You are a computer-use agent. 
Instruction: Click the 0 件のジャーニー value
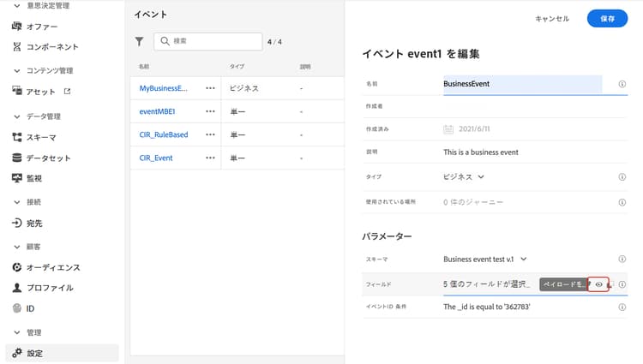[x=472, y=202]
